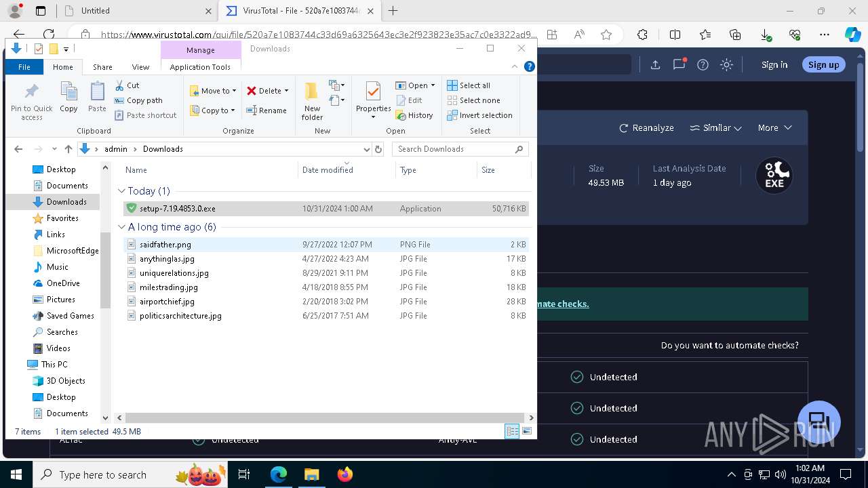Viewport: 868px width, 488px height.
Task: Click Copy path in Clipboard group
Action: click(x=138, y=100)
